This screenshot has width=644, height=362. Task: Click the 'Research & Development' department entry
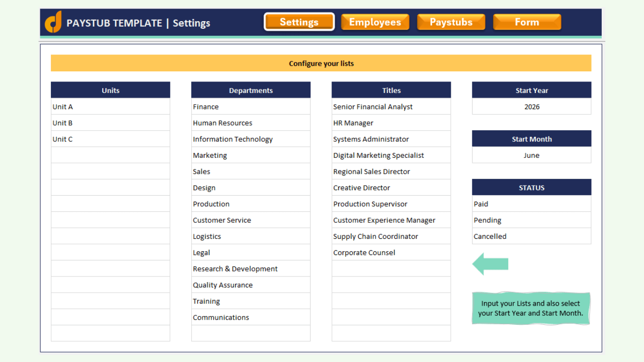251,268
